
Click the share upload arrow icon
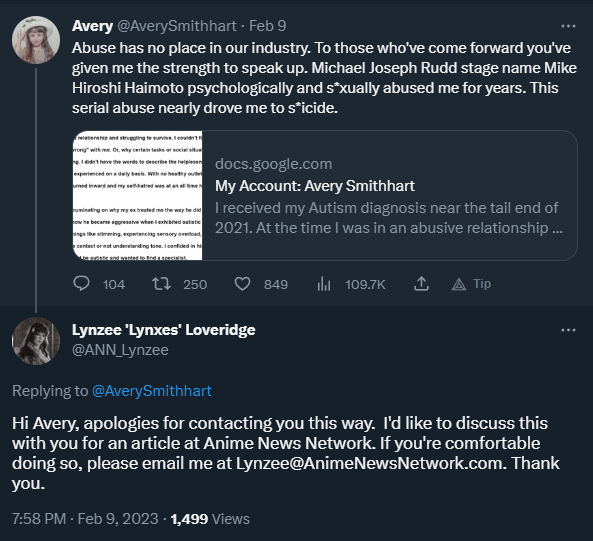click(421, 284)
